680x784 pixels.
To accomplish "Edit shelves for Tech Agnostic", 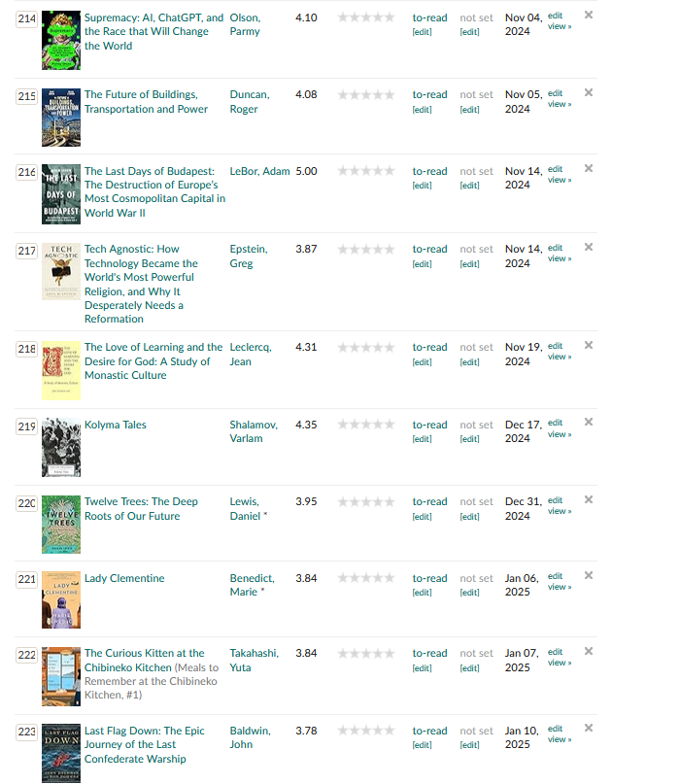I will pos(422,263).
